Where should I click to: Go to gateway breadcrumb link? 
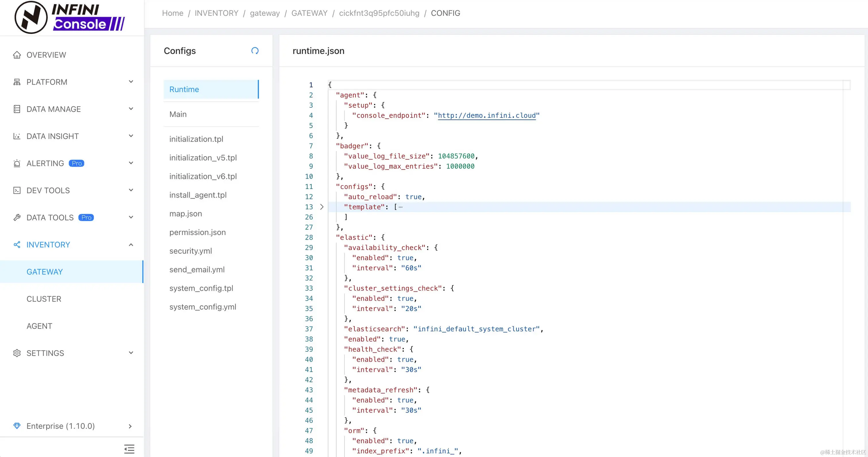tap(265, 13)
